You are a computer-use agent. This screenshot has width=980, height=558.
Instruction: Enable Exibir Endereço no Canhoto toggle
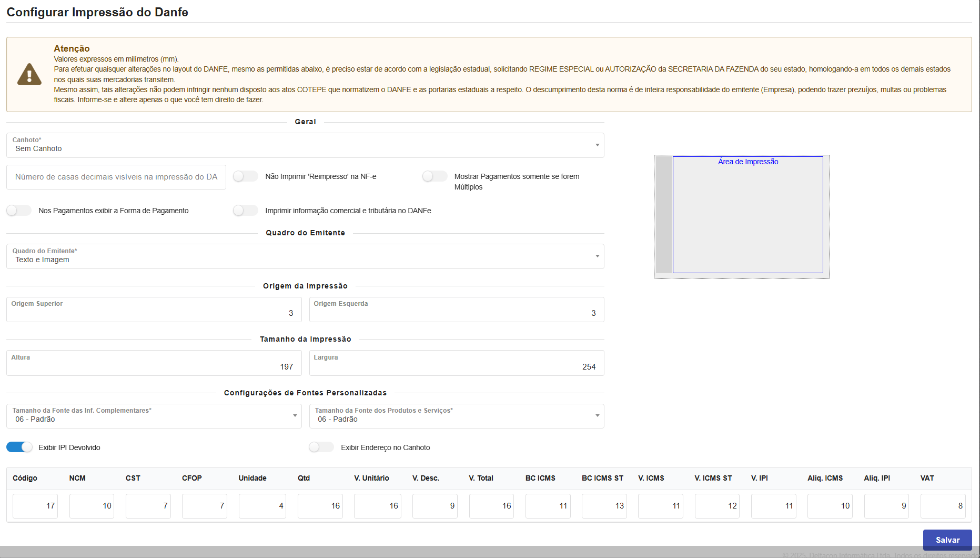pos(321,447)
